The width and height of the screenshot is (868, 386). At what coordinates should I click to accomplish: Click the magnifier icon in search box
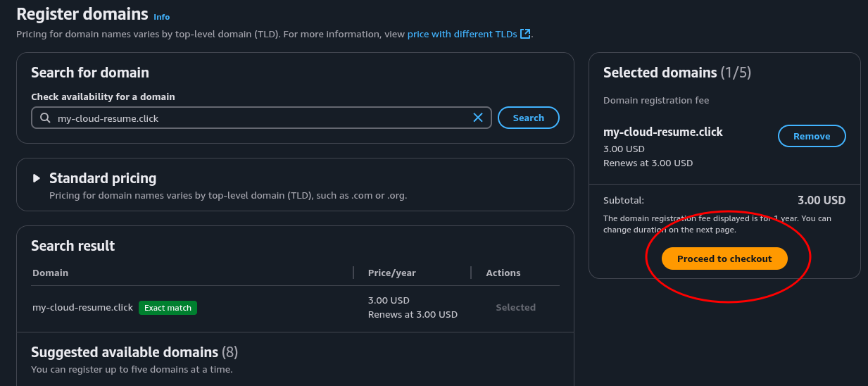(45, 118)
